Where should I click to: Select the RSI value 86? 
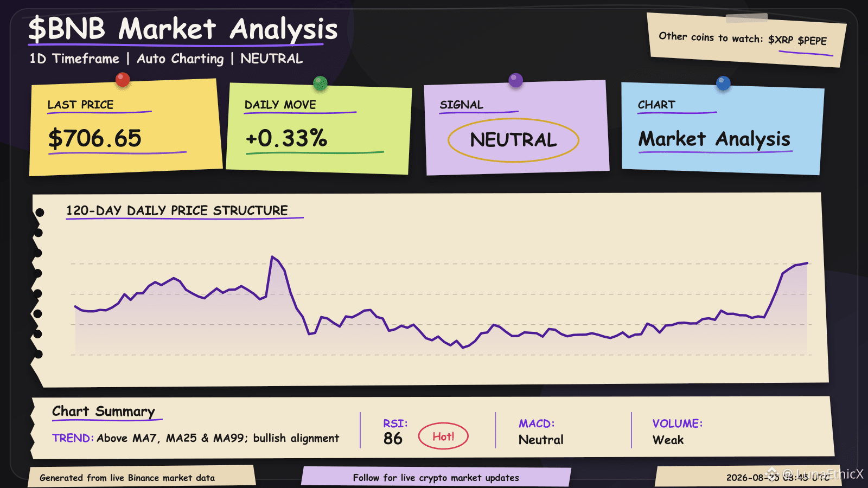(393, 439)
